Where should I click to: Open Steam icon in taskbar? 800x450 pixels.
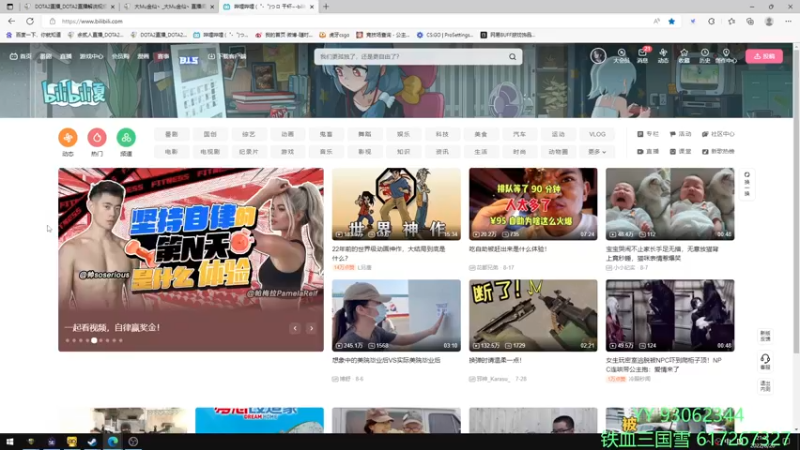coord(92,441)
